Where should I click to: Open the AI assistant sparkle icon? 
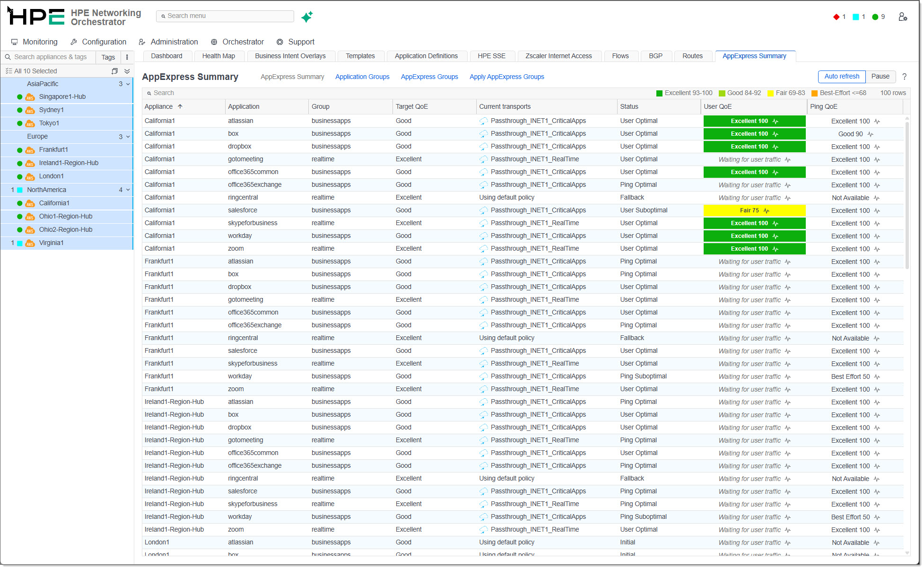click(307, 17)
